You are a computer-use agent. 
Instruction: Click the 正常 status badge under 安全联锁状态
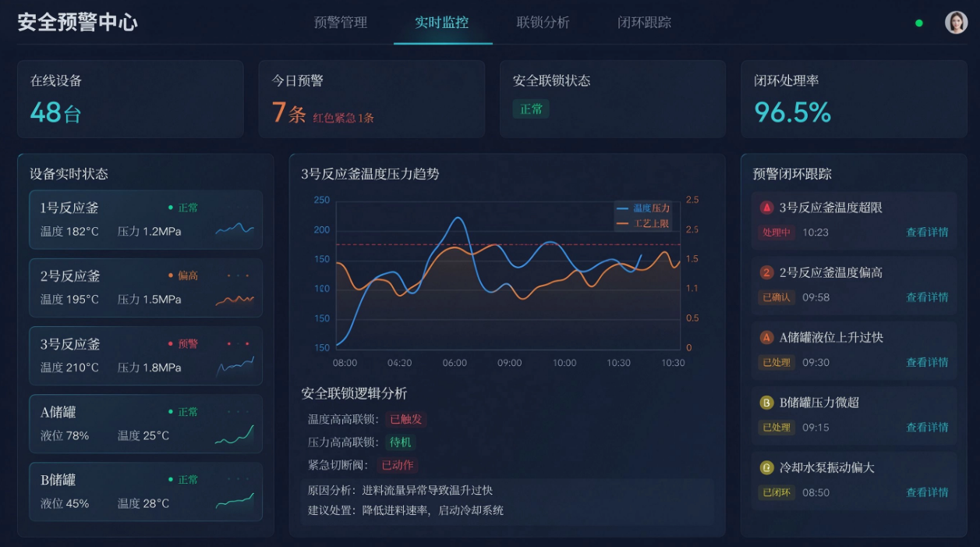531,109
